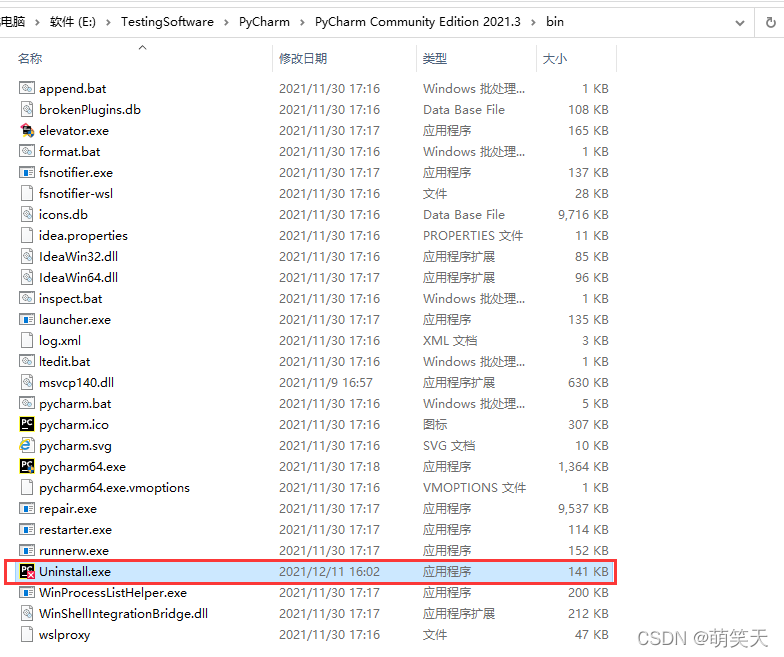Screen dimensions: 784x657
Task: Click the bin breadcrumb segment
Action: pyautogui.click(x=554, y=22)
